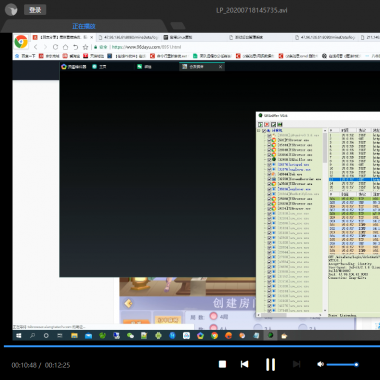
Task: Open the small tab next to 正在播放
Action: [178, 26]
